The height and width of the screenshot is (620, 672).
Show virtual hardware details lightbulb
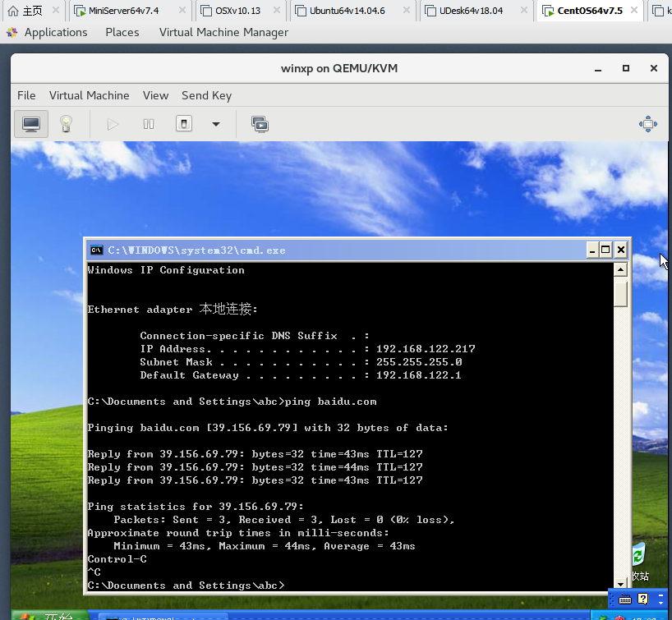66,124
